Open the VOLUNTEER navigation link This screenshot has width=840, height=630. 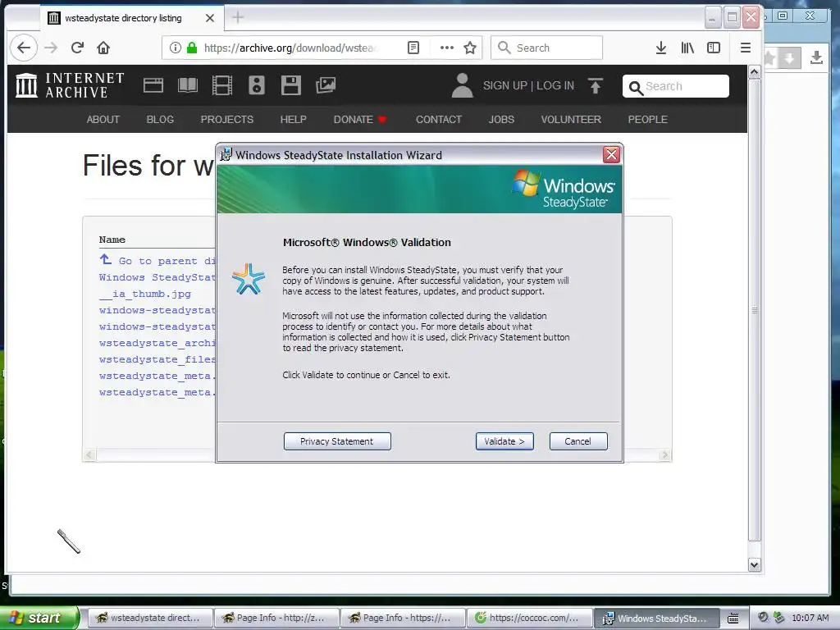(571, 120)
